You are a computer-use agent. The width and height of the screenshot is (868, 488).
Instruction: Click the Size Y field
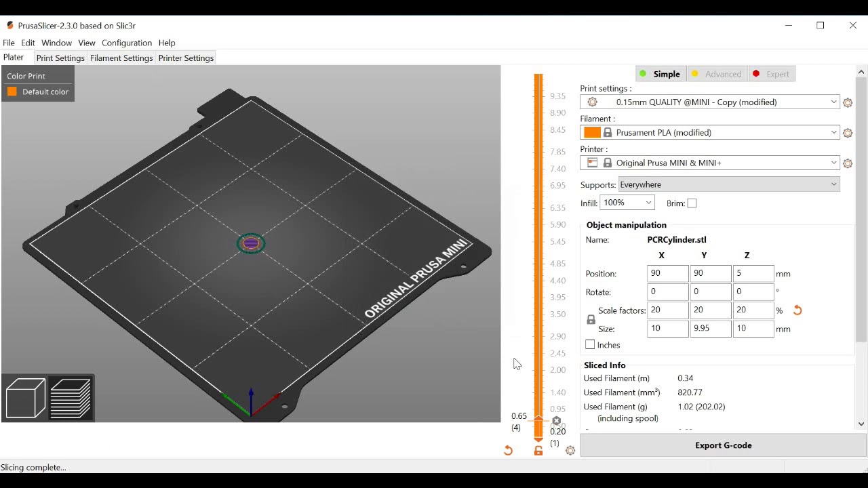(x=711, y=329)
